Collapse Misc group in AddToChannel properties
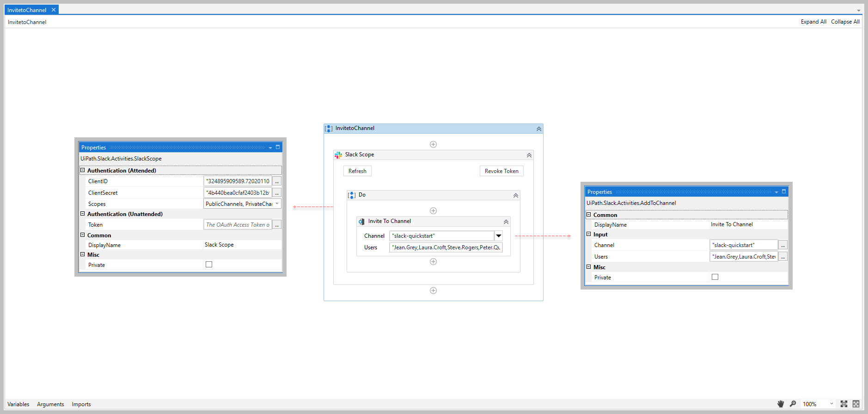 pos(589,267)
